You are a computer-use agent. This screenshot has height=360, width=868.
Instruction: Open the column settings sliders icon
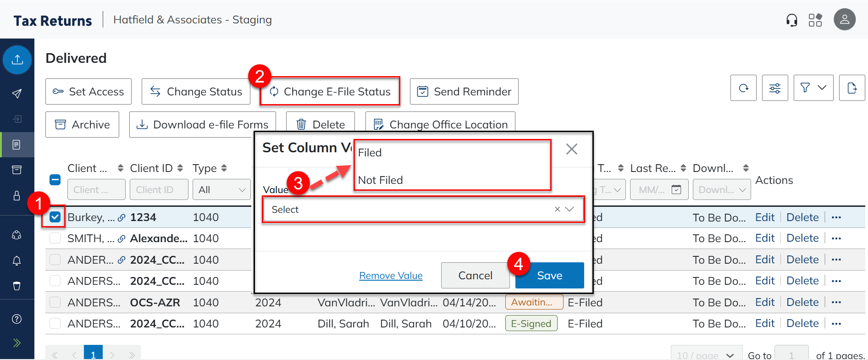pos(775,88)
